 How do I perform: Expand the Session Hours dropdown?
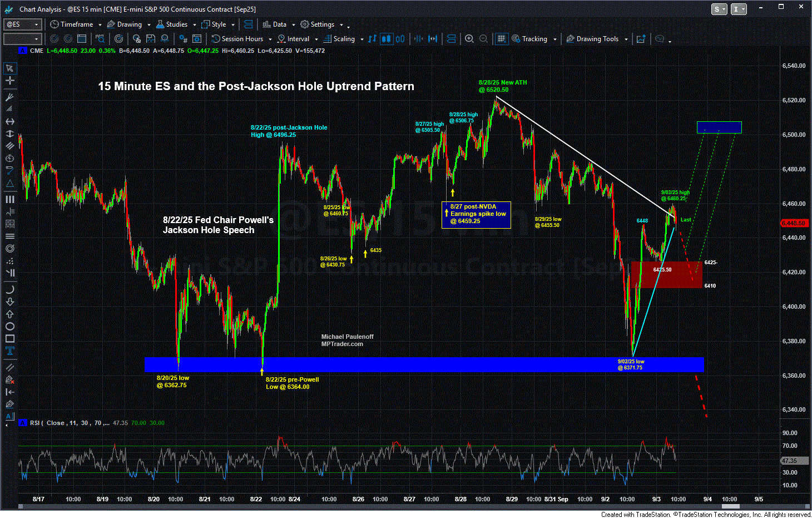[270, 40]
